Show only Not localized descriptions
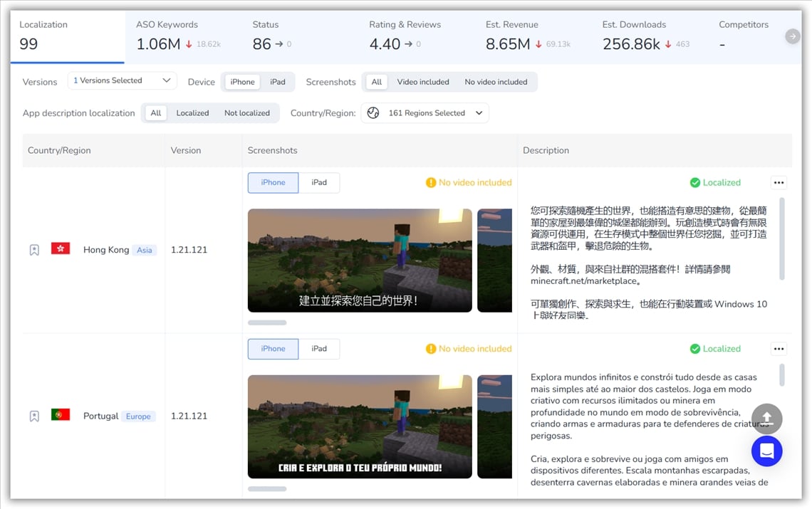 coord(246,113)
